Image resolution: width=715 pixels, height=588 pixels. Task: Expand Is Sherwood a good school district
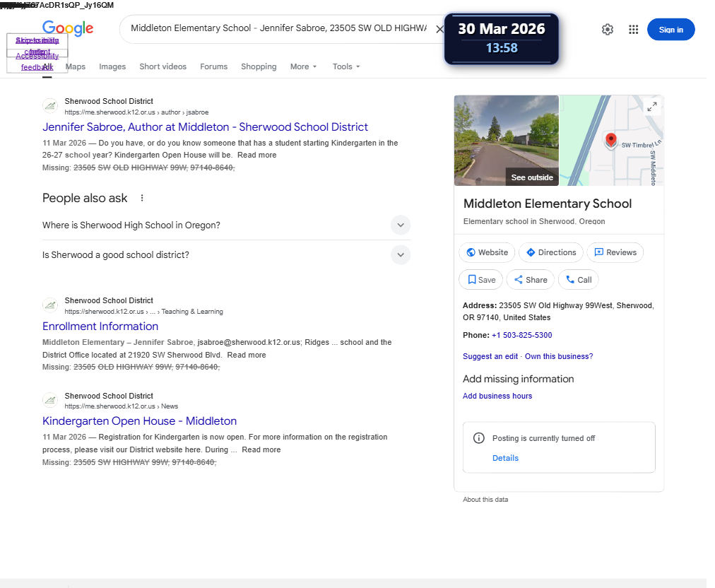pos(226,255)
